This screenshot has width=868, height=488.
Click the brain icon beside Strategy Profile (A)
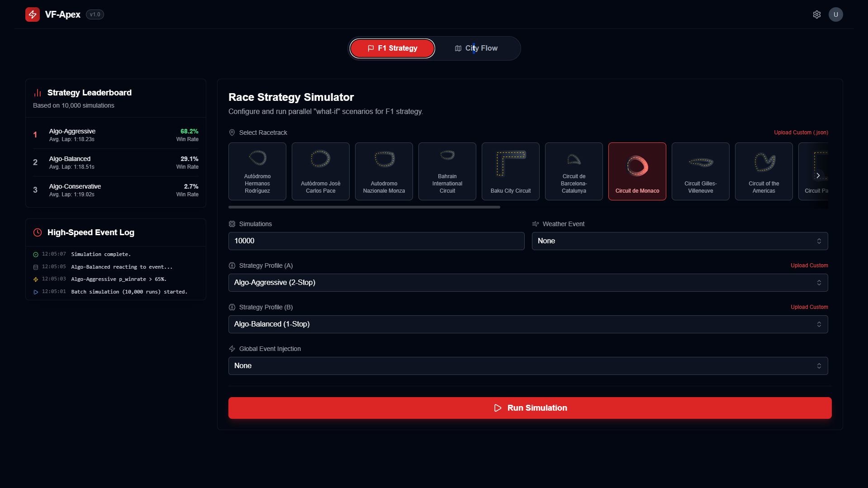pyautogui.click(x=232, y=265)
